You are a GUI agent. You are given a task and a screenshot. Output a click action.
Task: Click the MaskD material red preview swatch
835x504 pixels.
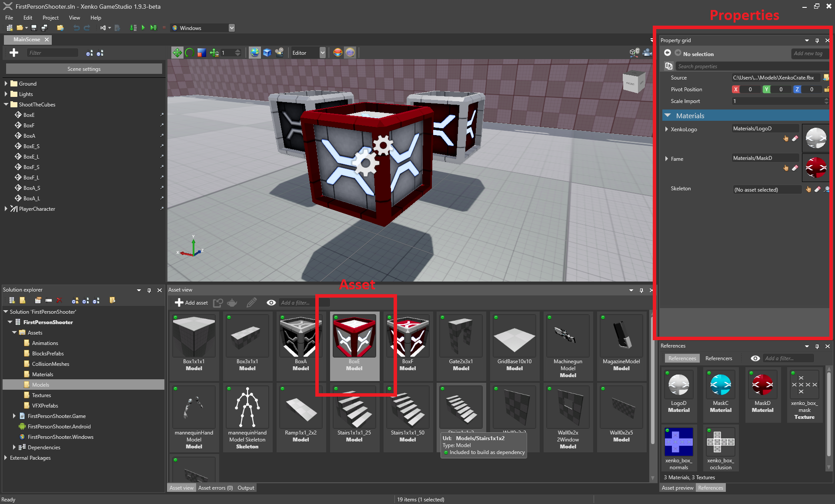point(815,167)
